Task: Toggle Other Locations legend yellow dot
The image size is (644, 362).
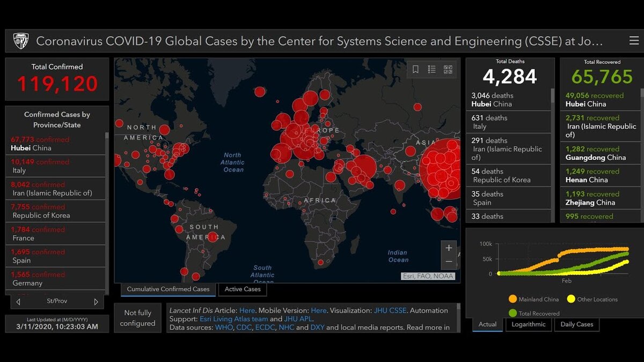Action: click(x=571, y=299)
